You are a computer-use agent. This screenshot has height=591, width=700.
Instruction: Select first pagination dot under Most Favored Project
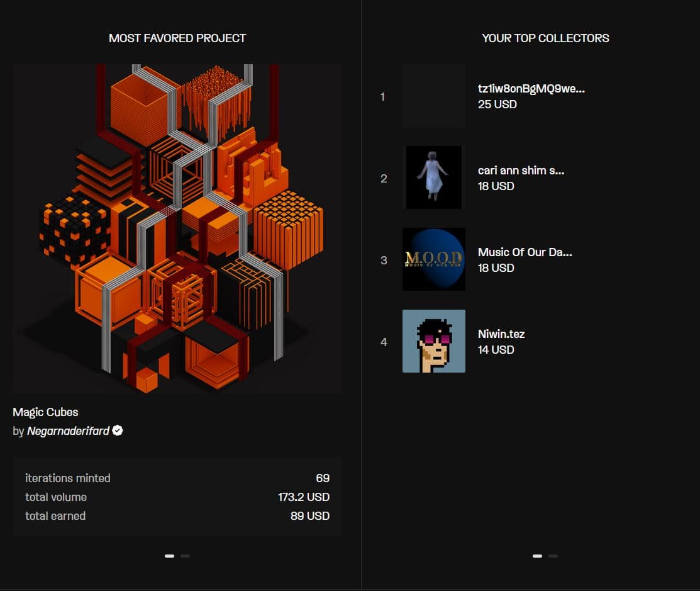(169, 556)
